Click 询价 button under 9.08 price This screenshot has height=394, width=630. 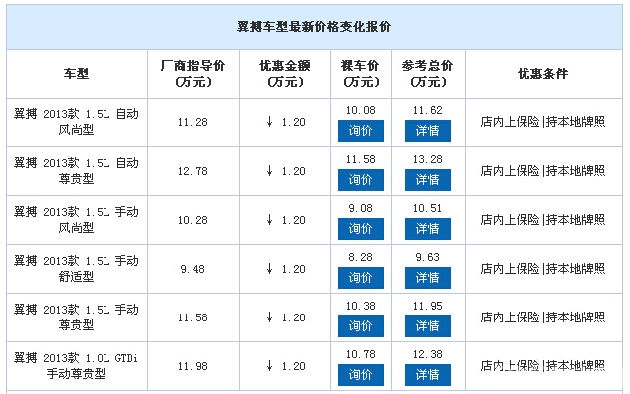(360, 229)
